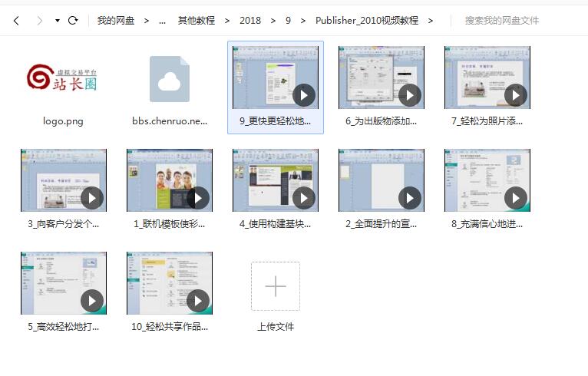The image size is (588, 376).
Task: Click the 7_轻松为照片添... file name
Action: (487, 121)
